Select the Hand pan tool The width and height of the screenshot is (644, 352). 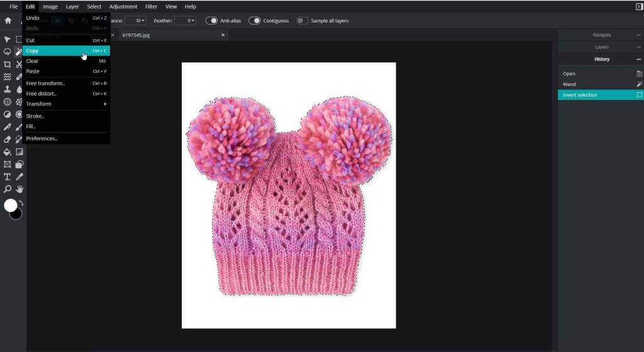[x=19, y=189]
